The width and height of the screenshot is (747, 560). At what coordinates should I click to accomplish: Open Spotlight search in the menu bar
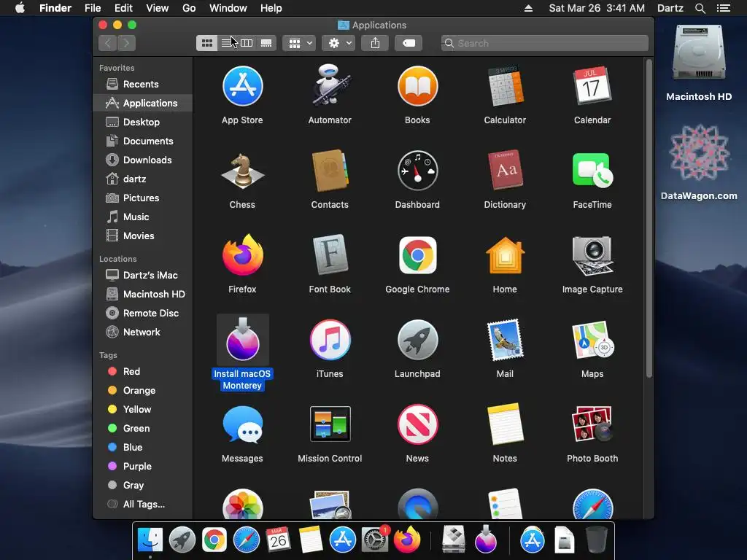tap(700, 8)
